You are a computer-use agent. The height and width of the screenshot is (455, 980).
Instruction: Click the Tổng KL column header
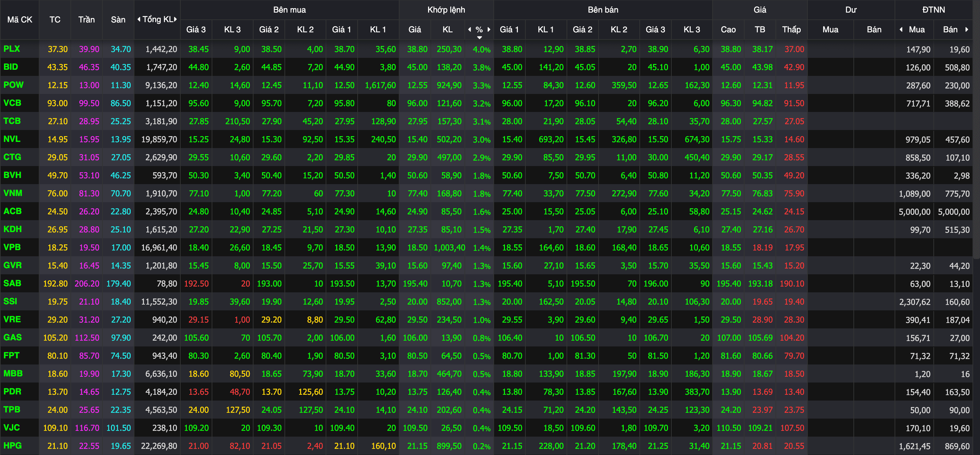pyautogui.click(x=158, y=19)
